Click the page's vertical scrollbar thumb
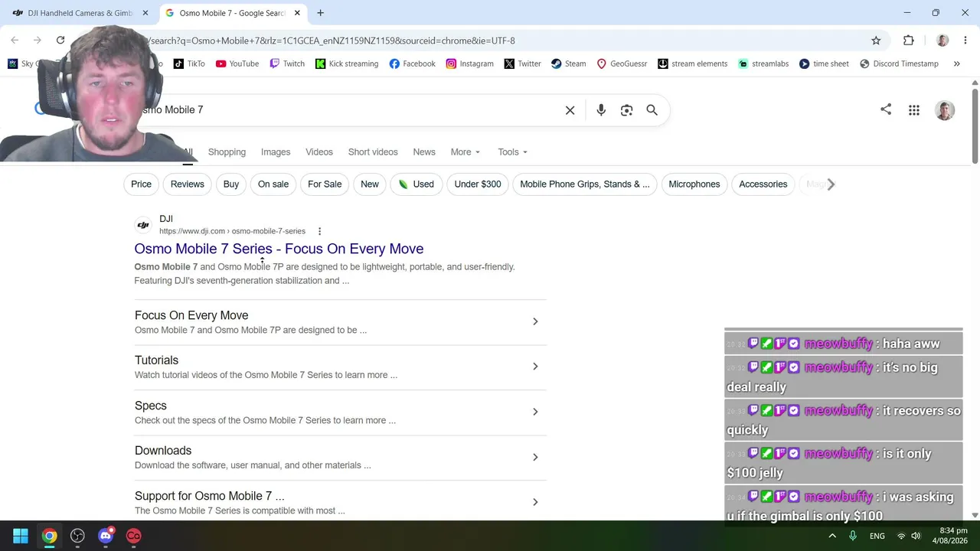Viewport: 980px width, 551px height. [x=975, y=126]
